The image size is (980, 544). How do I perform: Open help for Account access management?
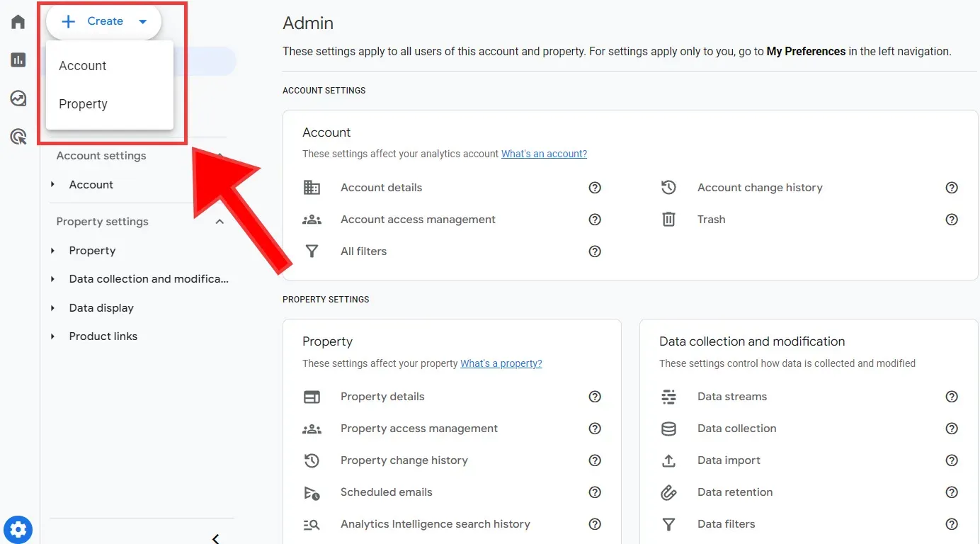tap(595, 220)
